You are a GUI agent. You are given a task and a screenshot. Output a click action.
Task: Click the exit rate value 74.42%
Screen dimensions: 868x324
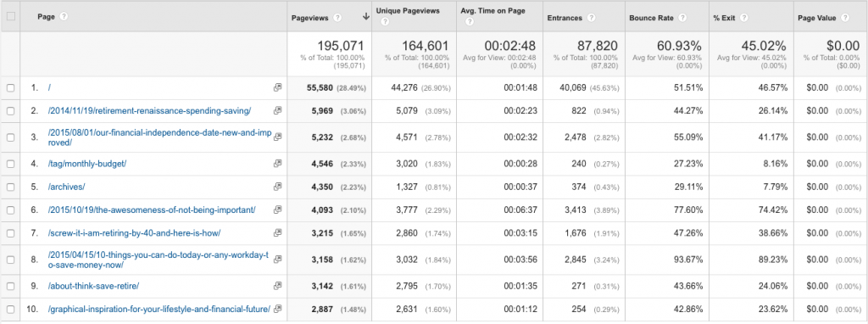[771, 209]
